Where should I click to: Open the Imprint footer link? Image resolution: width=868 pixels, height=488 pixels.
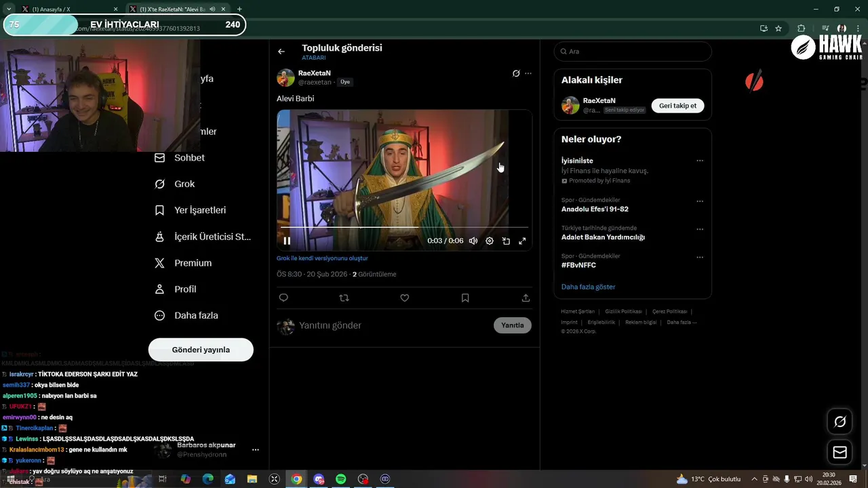point(569,323)
